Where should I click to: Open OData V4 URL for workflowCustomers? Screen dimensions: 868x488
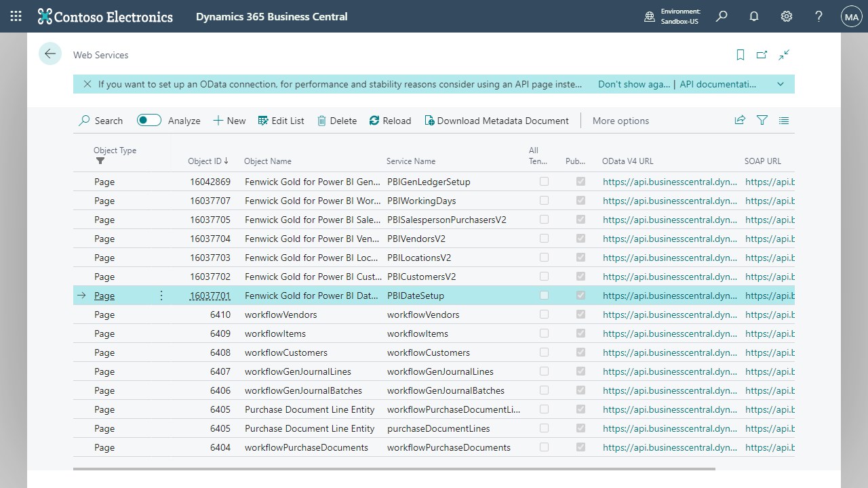(670, 352)
